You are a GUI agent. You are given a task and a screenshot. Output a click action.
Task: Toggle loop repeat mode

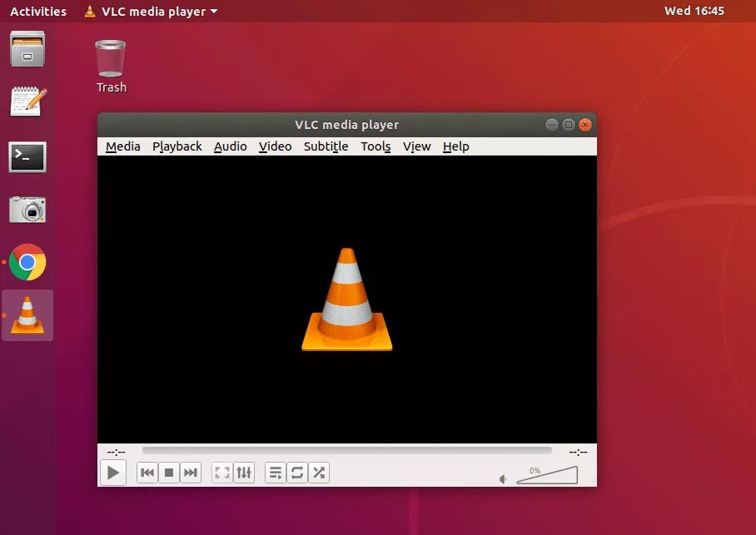[297, 473]
